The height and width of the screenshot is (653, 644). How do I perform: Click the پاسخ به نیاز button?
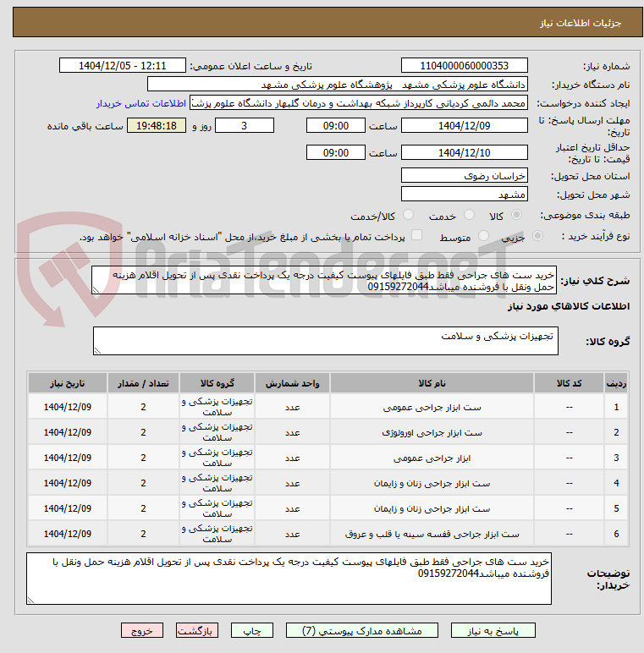[493, 630]
